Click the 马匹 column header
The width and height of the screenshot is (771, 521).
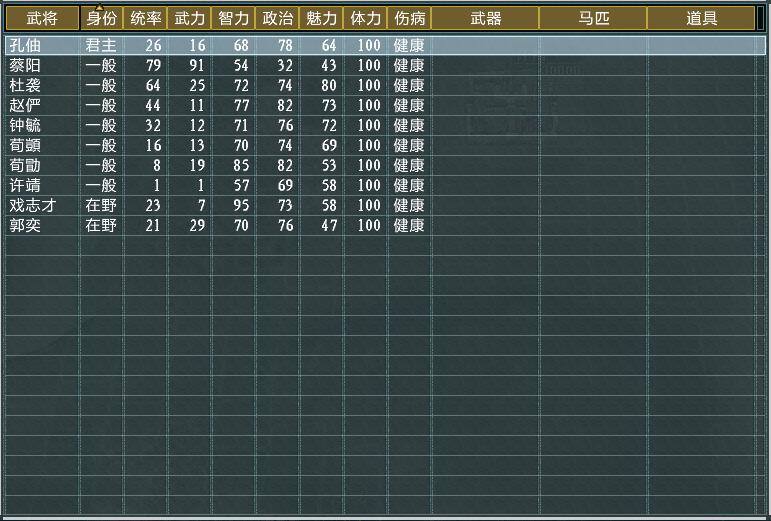pos(593,19)
